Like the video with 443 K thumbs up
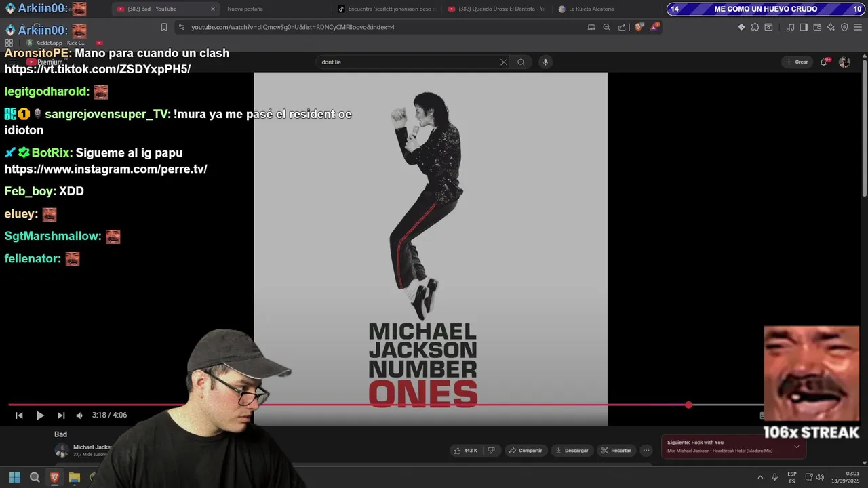 click(x=466, y=451)
